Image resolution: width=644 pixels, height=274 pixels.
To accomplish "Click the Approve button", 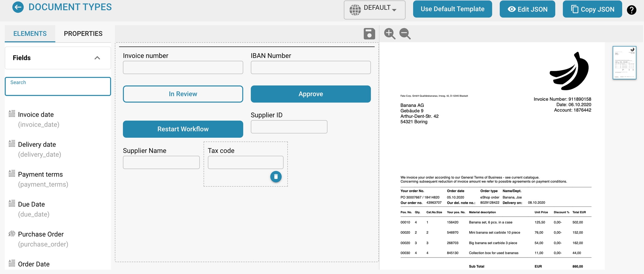I will point(311,94).
